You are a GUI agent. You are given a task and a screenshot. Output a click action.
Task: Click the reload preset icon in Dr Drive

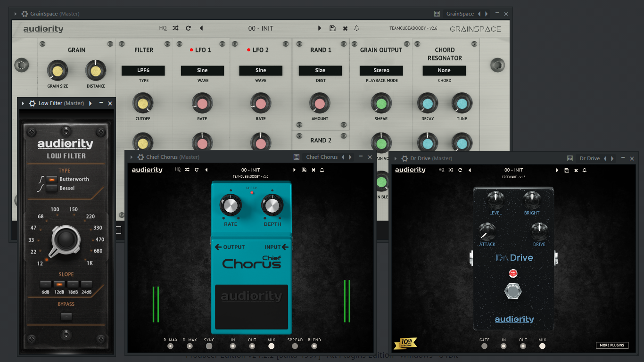460,170
